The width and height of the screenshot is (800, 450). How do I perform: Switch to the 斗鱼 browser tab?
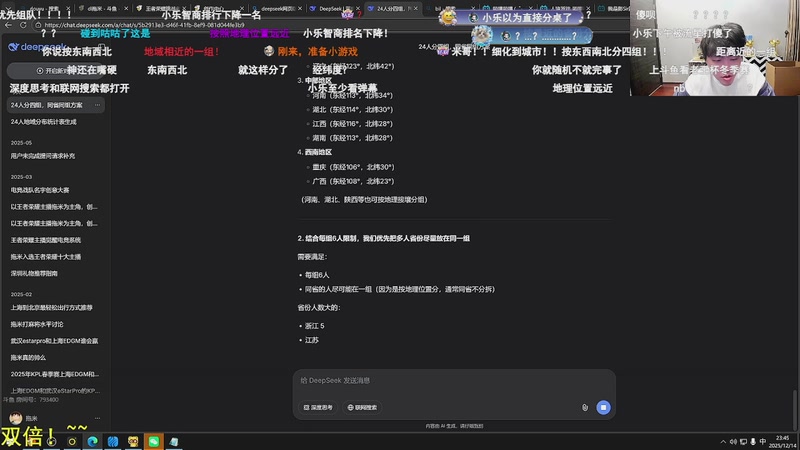(102, 9)
